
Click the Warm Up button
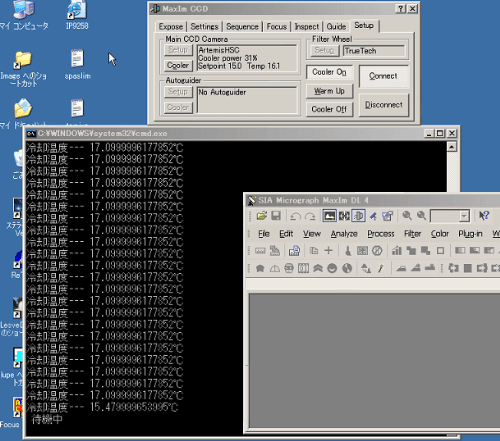329,91
